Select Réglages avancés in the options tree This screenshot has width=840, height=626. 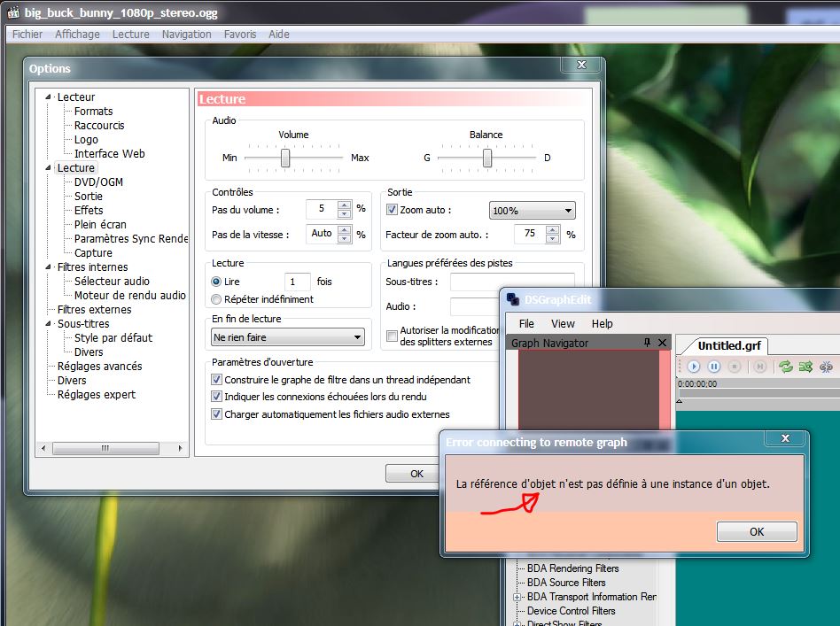click(x=99, y=367)
